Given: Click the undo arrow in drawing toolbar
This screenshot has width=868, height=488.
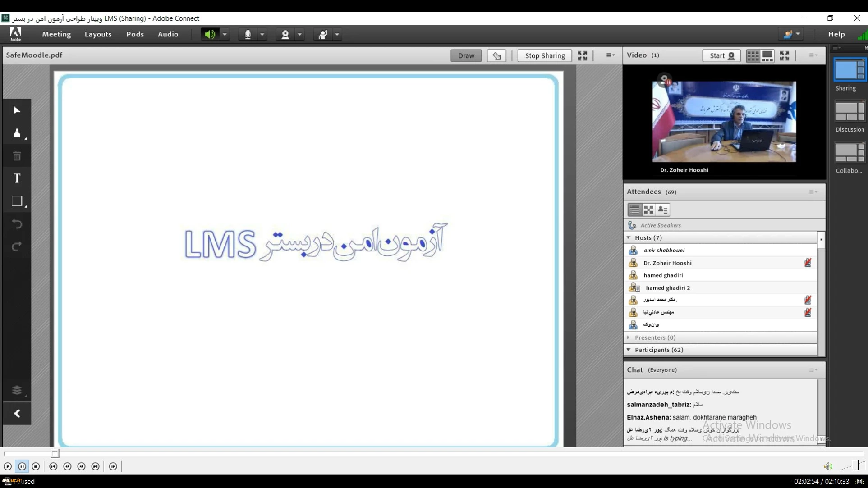Looking at the screenshot, I should click(x=17, y=224).
